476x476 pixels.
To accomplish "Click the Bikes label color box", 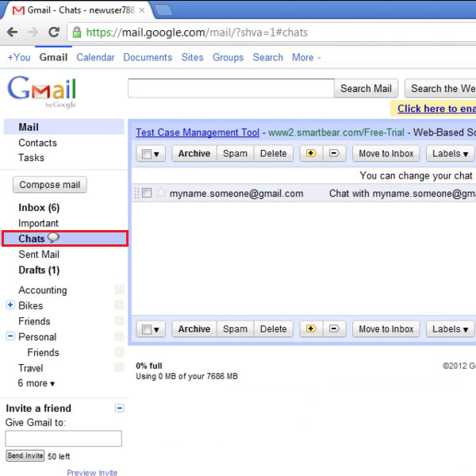I will pos(119,305).
